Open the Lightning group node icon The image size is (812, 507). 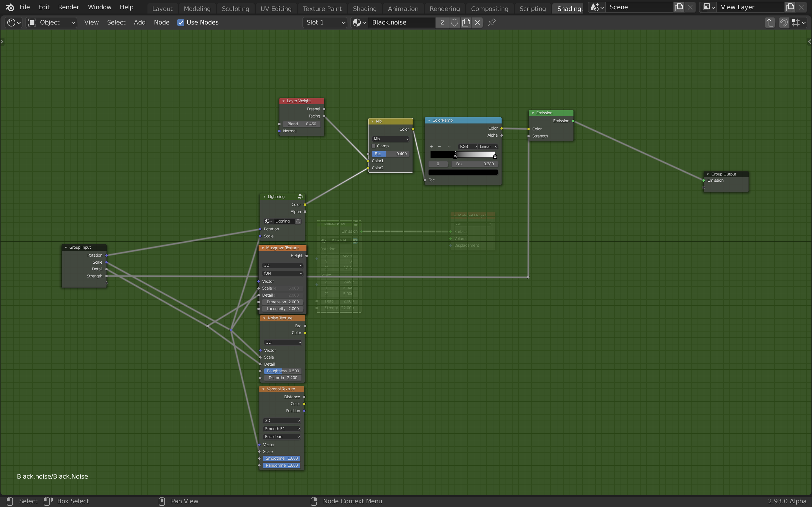click(x=300, y=197)
